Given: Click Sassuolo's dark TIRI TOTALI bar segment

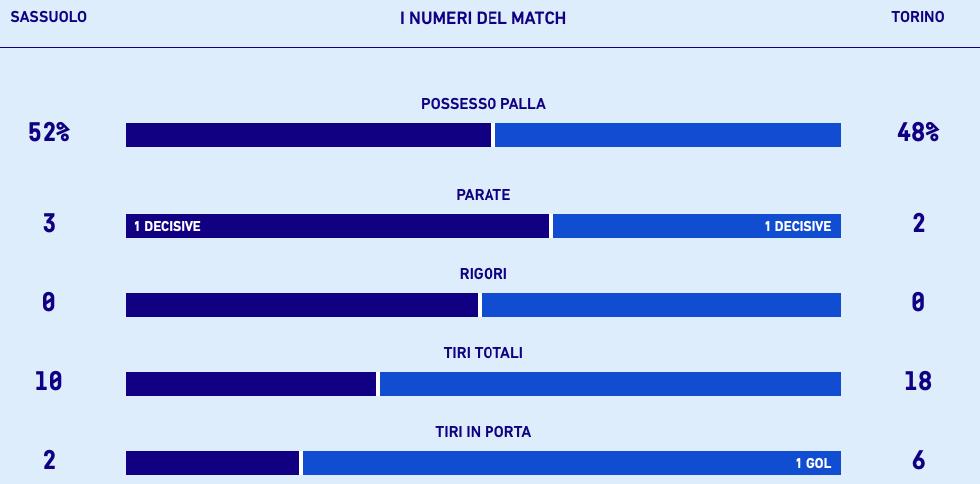Looking at the screenshot, I should pyautogui.click(x=250, y=384).
